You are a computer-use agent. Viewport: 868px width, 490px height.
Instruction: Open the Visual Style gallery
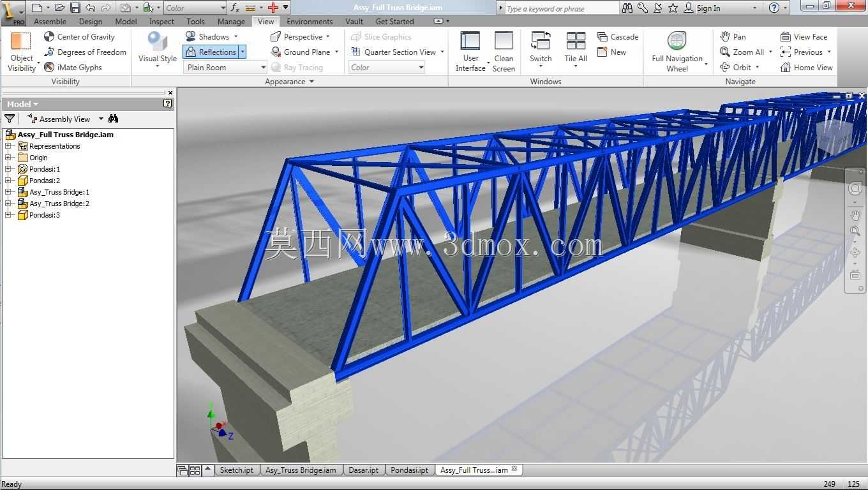(x=158, y=50)
